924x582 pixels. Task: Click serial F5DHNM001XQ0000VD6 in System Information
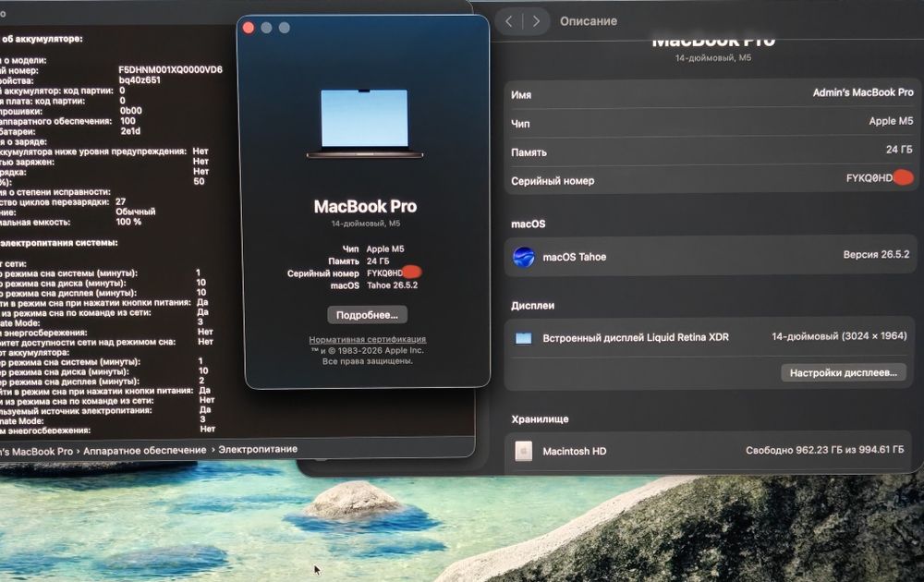(170, 69)
